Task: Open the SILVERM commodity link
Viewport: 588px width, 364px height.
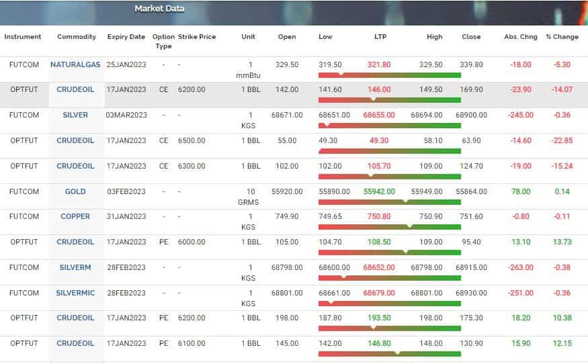Action: [75, 267]
